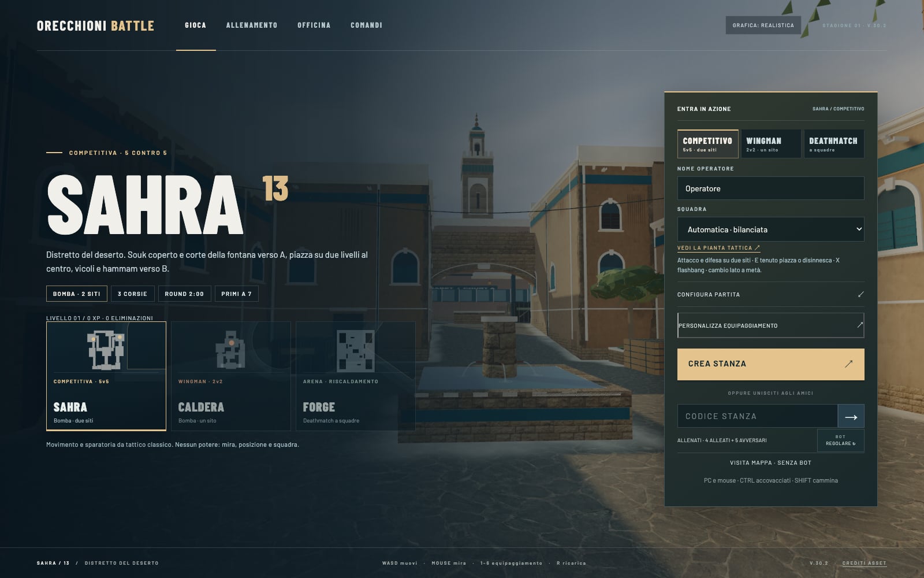Click the ROUND 2:00 tag
This screenshot has width=924, height=578.
coord(184,294)
